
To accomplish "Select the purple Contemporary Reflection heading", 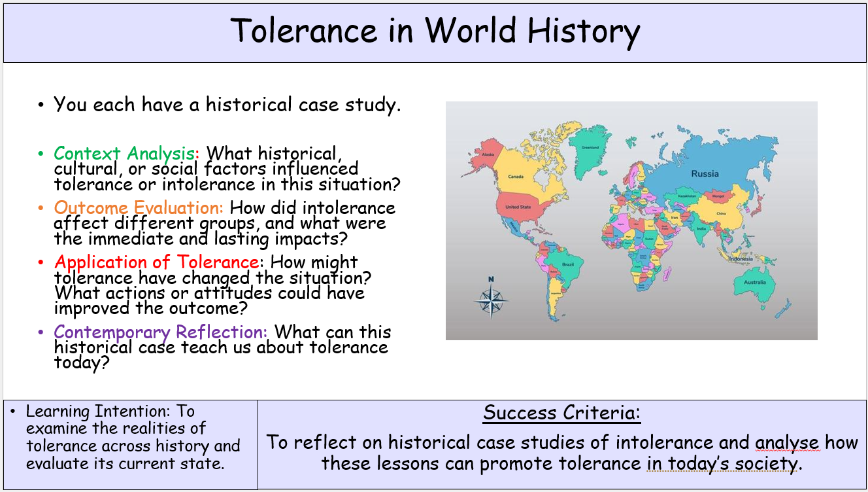I will [x=161, y=332].
